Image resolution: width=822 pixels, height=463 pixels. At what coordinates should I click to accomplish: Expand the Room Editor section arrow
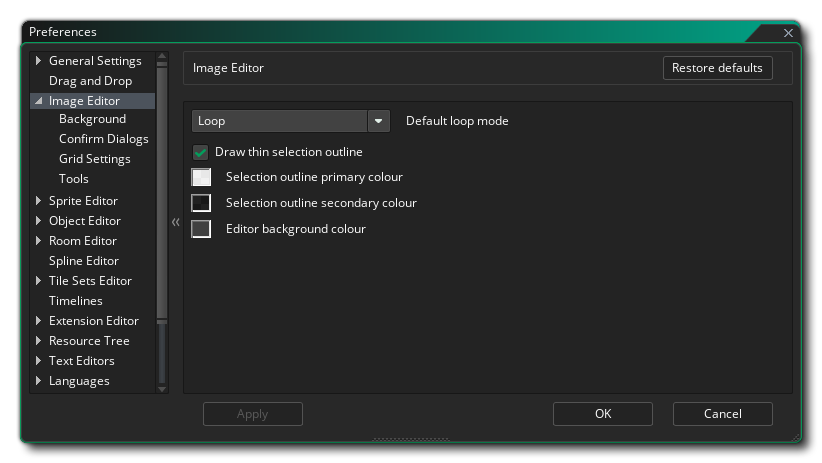(x=39, y=241)
